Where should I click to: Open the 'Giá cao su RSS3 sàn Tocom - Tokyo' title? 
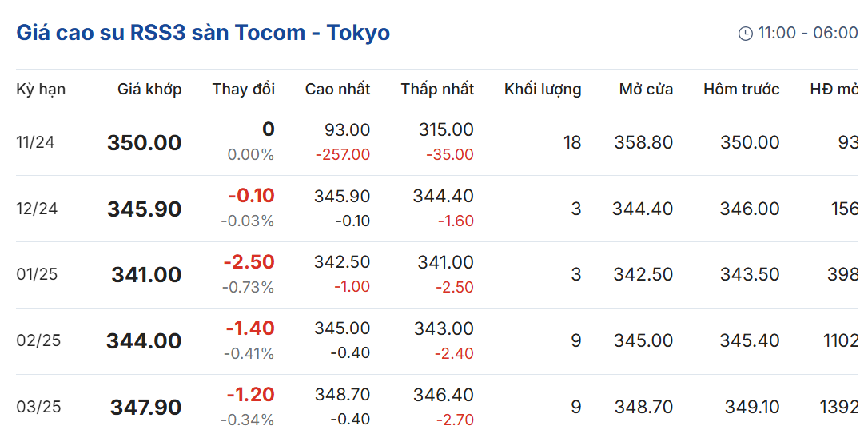(x=203, y=34)
